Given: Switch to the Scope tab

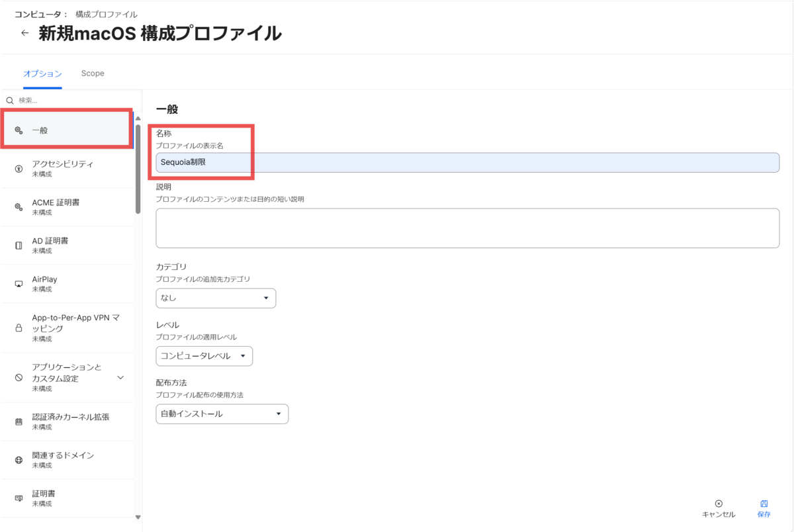Looking at the screenshot, I should tap(93, 73).
